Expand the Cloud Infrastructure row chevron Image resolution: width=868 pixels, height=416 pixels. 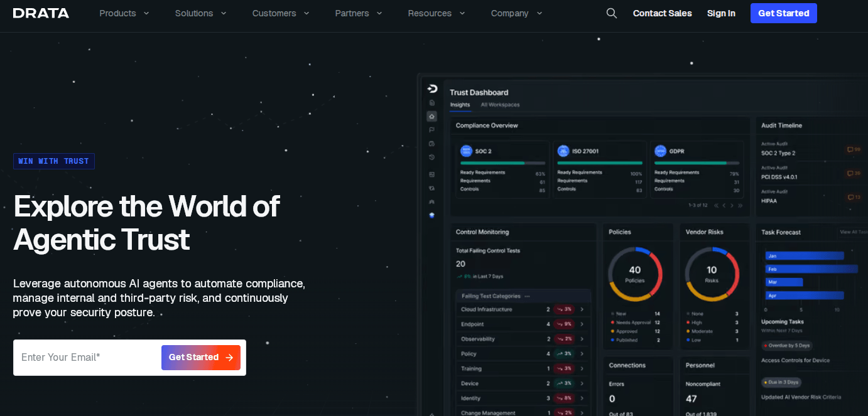(x=582, y=309)
